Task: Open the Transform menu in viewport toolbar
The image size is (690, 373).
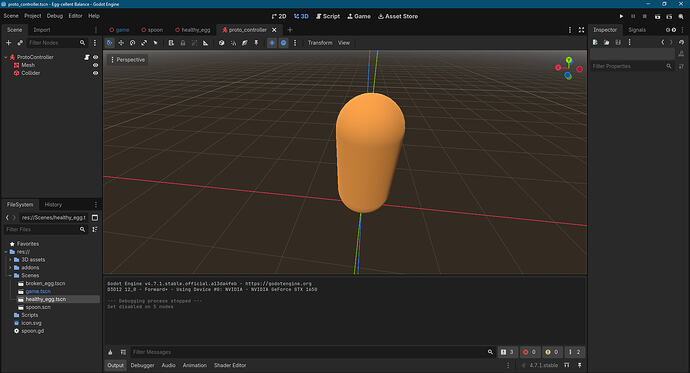Action: (x=320, y=43)
